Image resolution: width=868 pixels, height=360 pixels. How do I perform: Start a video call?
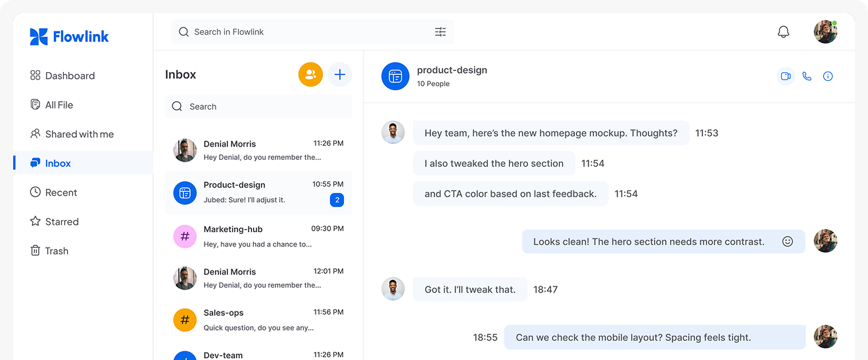click(x=785, y=76)
